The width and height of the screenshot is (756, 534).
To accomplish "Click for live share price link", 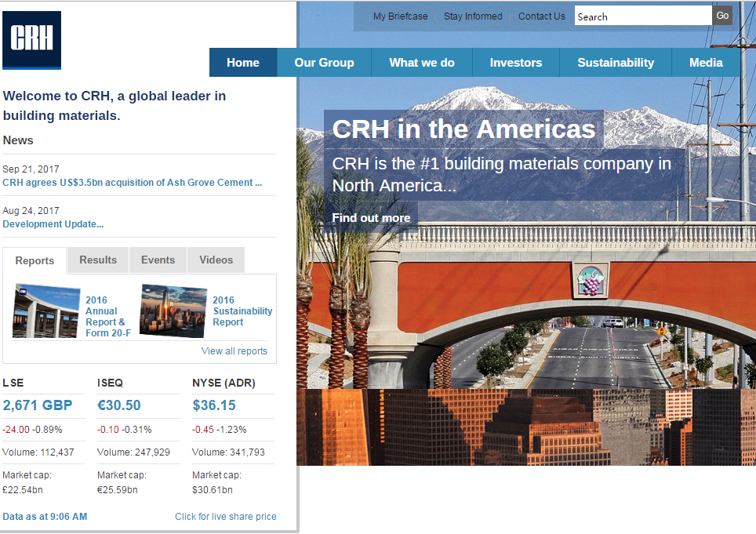I will (226, 517).
